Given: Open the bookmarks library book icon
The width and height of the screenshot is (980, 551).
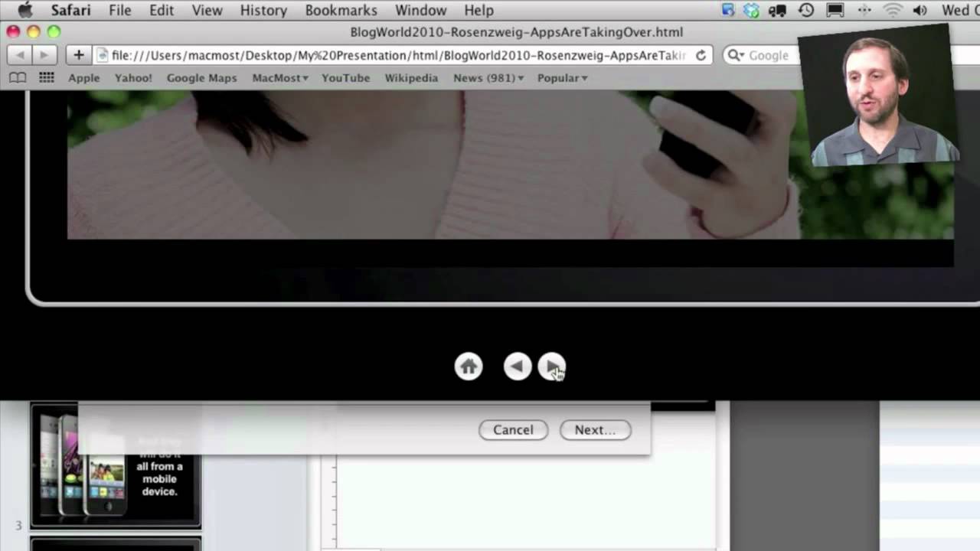Looking at the screenshot, I should (x=18, y=78).
